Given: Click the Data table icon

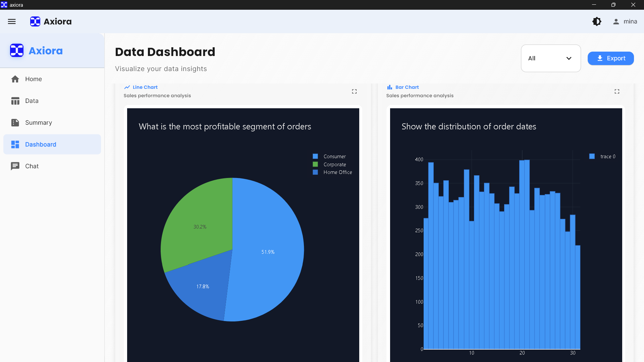Looking at the screenshot, I should click(15, 101).
